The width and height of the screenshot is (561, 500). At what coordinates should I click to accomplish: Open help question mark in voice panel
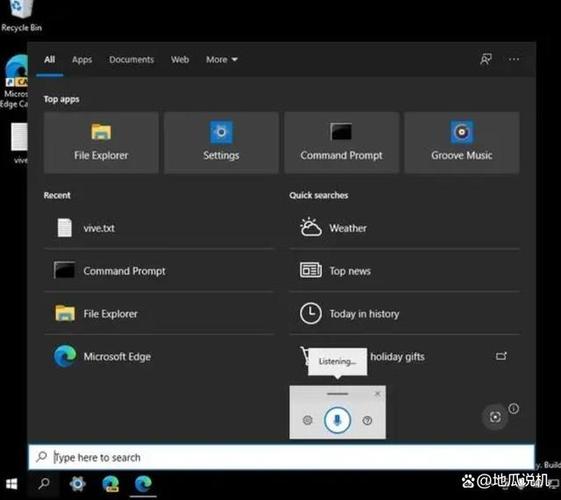(x=367, y=420)
